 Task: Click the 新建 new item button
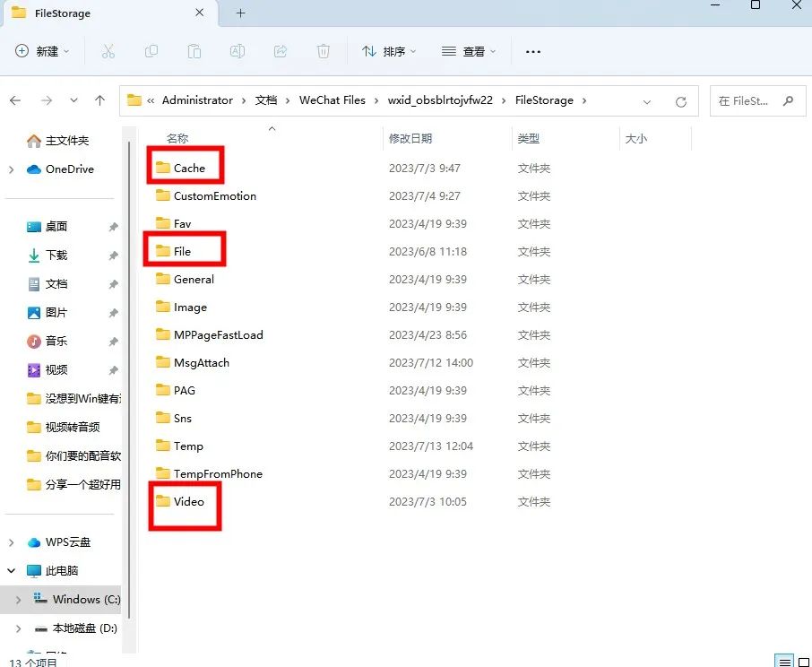coord(42,51)
